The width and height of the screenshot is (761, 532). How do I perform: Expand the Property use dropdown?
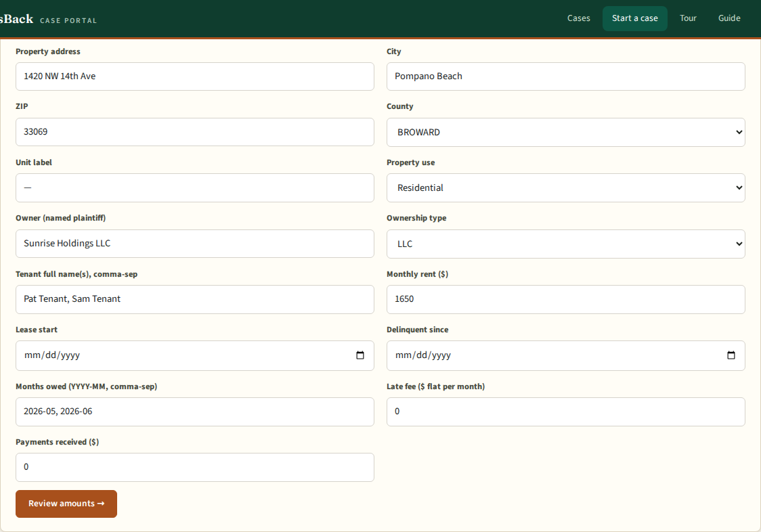(565, 188)
